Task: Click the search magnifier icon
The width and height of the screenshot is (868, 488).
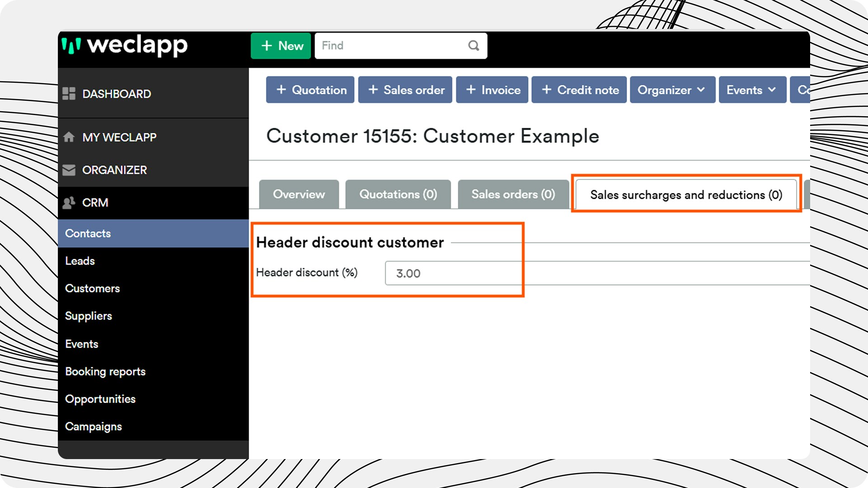Action: pyautogui.click(x=473, y=46)
